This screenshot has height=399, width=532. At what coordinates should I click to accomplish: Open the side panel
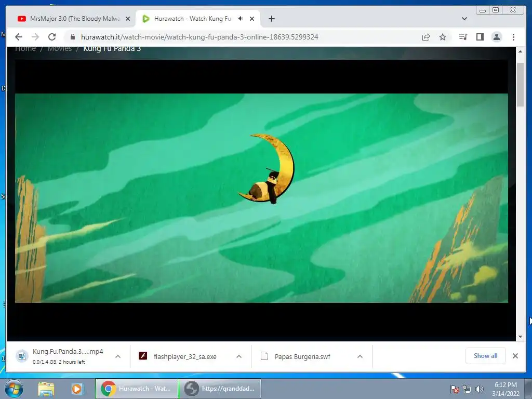(x=480, y=37)
